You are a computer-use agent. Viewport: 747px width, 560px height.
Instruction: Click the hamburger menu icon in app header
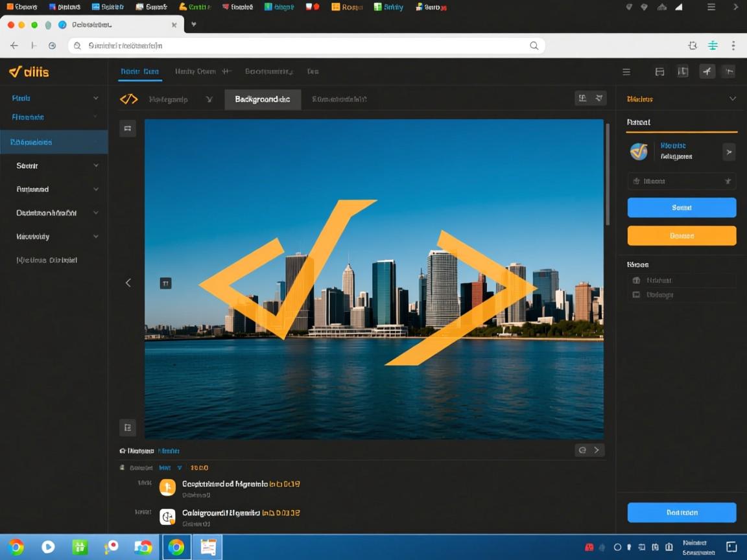click(x=626, y=72)
